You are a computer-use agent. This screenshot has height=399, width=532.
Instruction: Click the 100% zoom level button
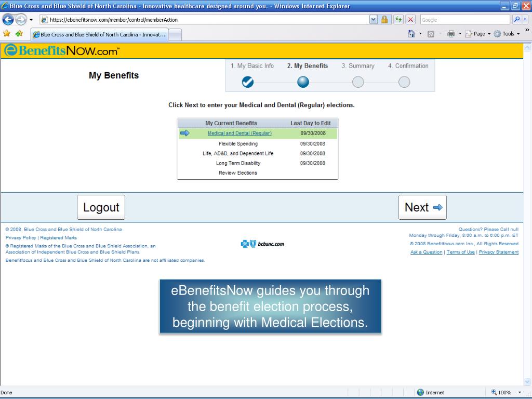point(501,393)
